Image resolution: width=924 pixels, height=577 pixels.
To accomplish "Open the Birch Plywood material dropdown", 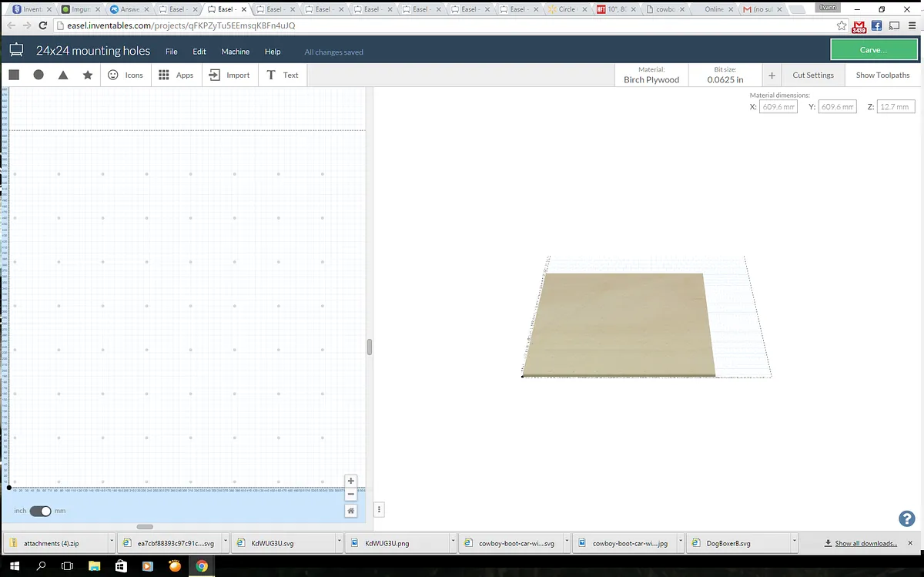I will 651,75.
